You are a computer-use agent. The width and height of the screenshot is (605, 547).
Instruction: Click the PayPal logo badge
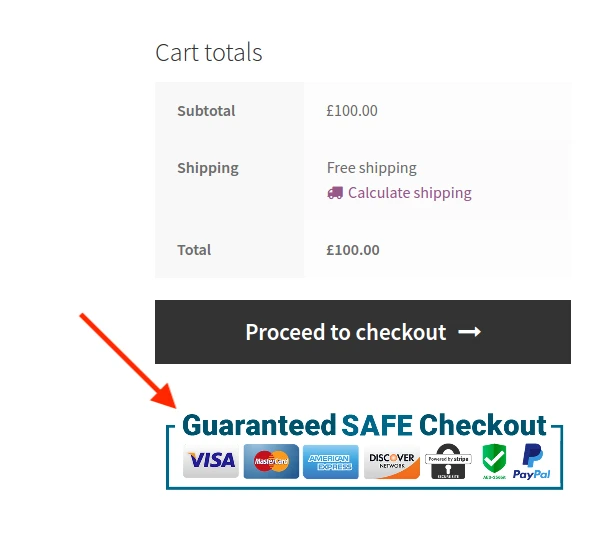pyautogui.click(x=532, y=462)
